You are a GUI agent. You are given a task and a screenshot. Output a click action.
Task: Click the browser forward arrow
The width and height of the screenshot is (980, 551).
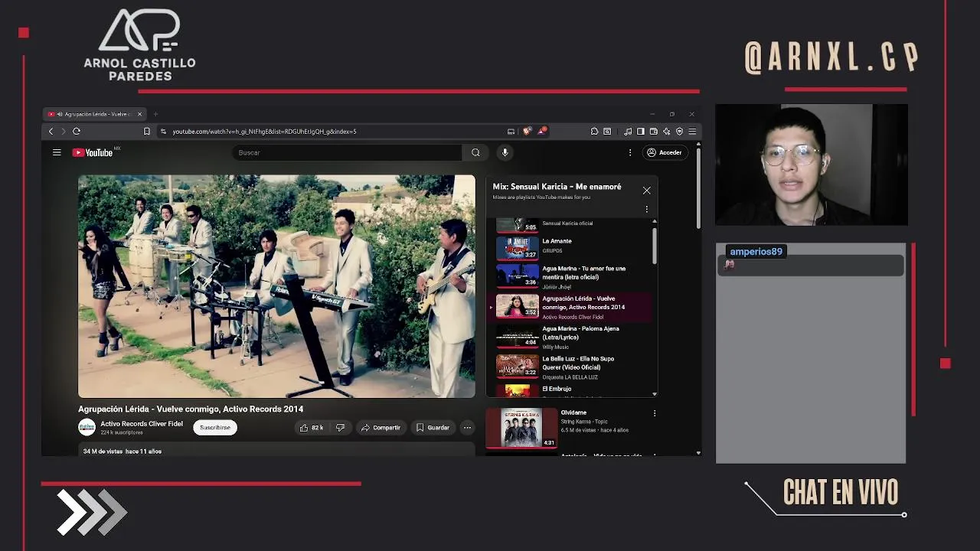(63, 132)
